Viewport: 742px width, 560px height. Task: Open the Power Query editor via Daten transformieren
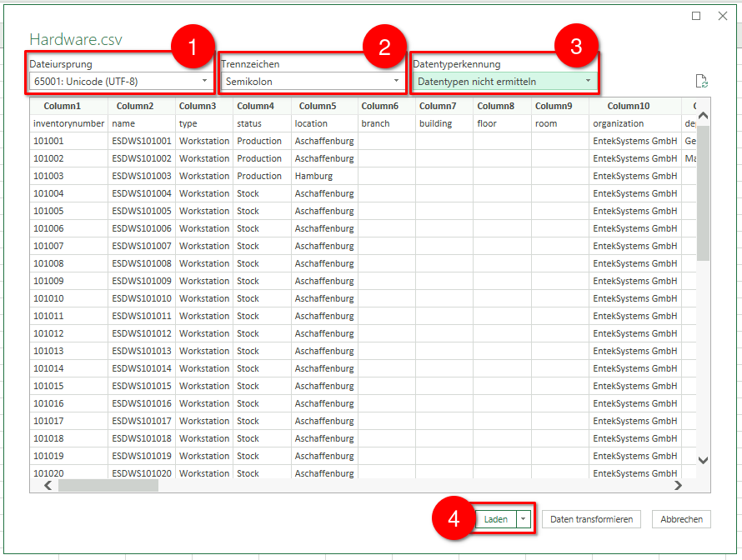point(591,518)
